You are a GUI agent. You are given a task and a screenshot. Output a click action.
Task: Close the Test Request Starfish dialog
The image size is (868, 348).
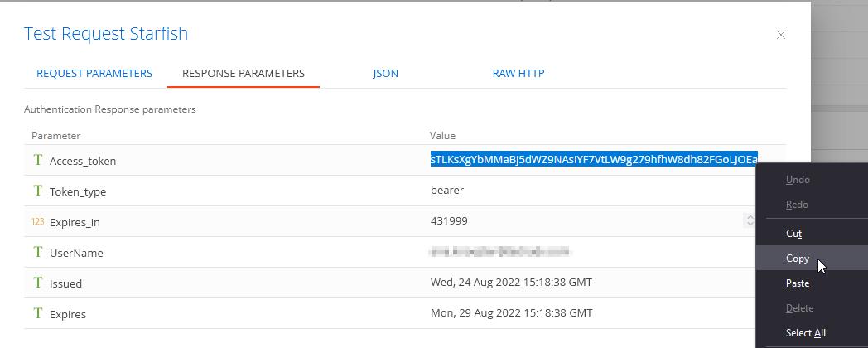point(781,35)
